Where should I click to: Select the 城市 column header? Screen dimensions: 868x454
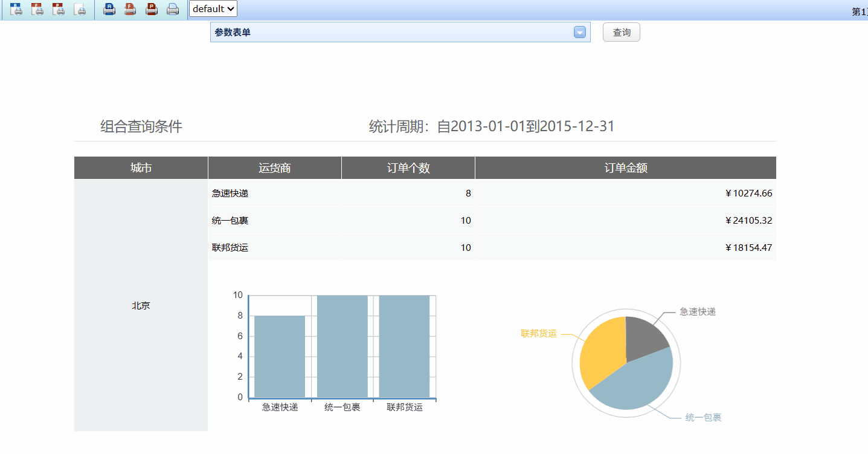pyautogui.click(x=141, y=168)
